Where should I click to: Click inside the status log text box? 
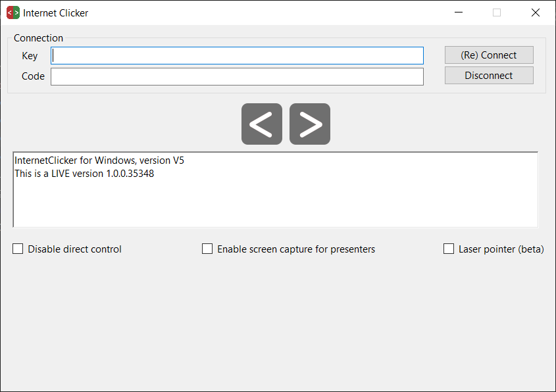(275, 204)
